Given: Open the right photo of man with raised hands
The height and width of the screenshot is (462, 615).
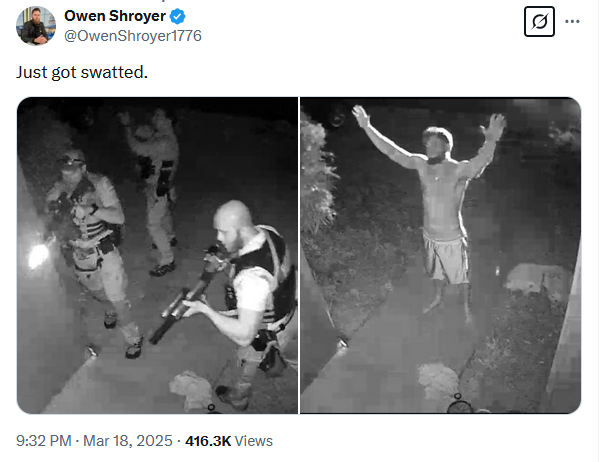Looking at the screenshot, I should (x=440, y=255).
